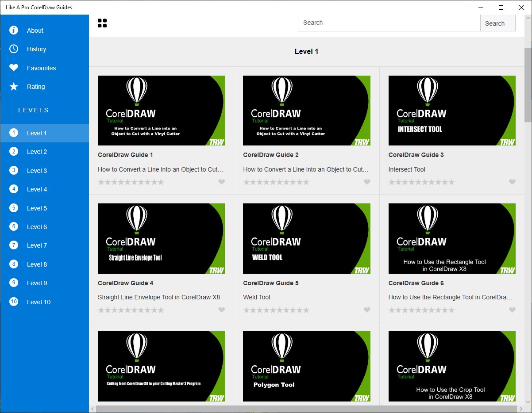Open Rectangle Tool tutorial thumbnail

click(452, 238)
